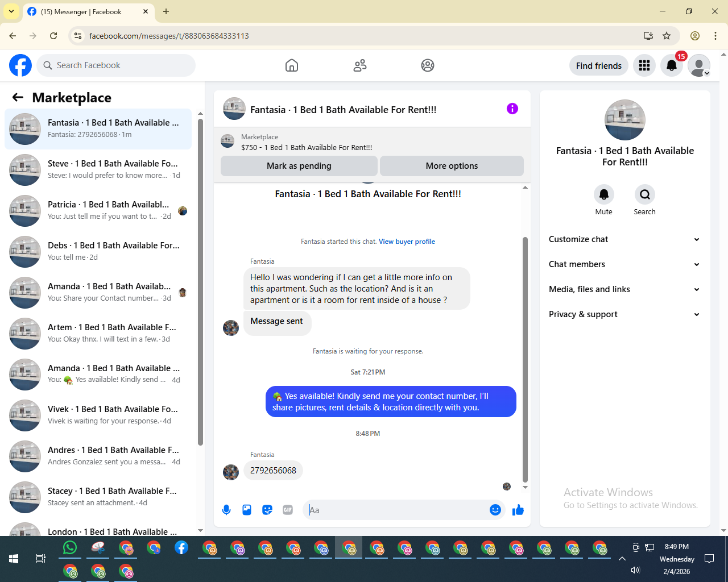728x582 pixels.
Task: Open the Fantasia conversation in list
Action: coord(98,129)
